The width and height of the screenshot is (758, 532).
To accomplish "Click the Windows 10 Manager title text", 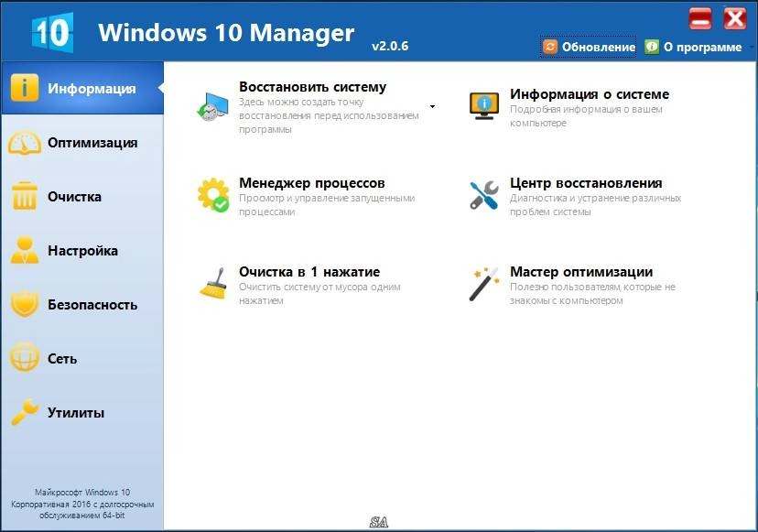I will (x=226, y=32).
